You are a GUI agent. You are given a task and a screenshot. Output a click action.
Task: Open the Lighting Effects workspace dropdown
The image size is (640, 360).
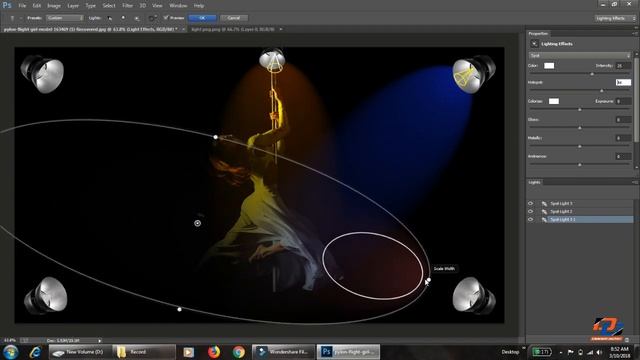[x=615, y=18]
